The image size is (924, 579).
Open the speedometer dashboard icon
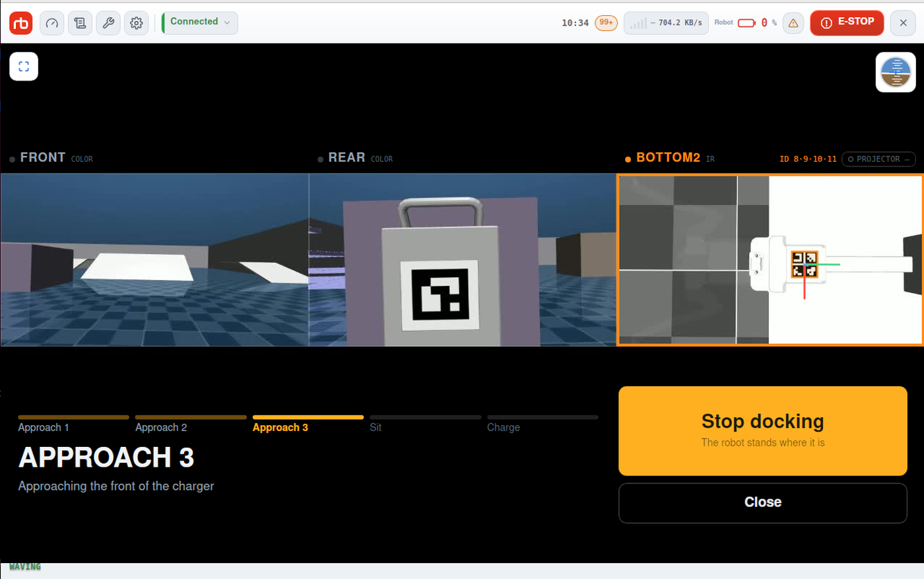52,23
